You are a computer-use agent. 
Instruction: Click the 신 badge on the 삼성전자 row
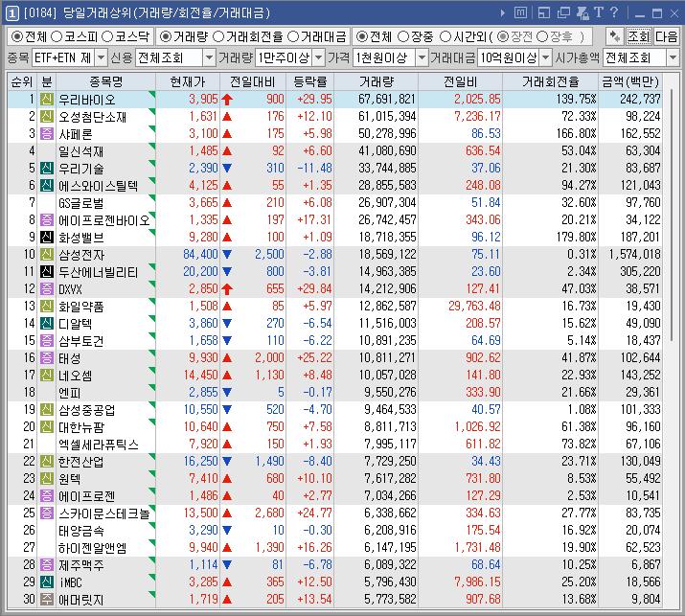coord(47,254)
